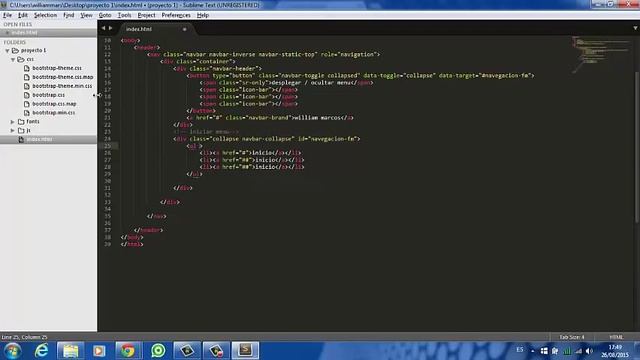The width and height of the screenshot is (640, 360).
Task: Click the ES language indicator
Action: tap(520, 350)
